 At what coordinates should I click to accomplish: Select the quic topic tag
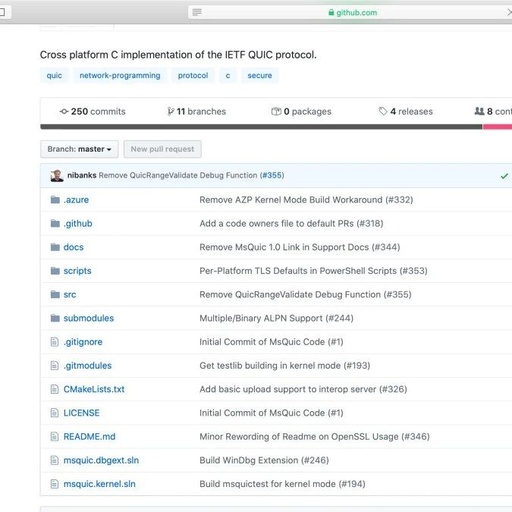(54, 75)
